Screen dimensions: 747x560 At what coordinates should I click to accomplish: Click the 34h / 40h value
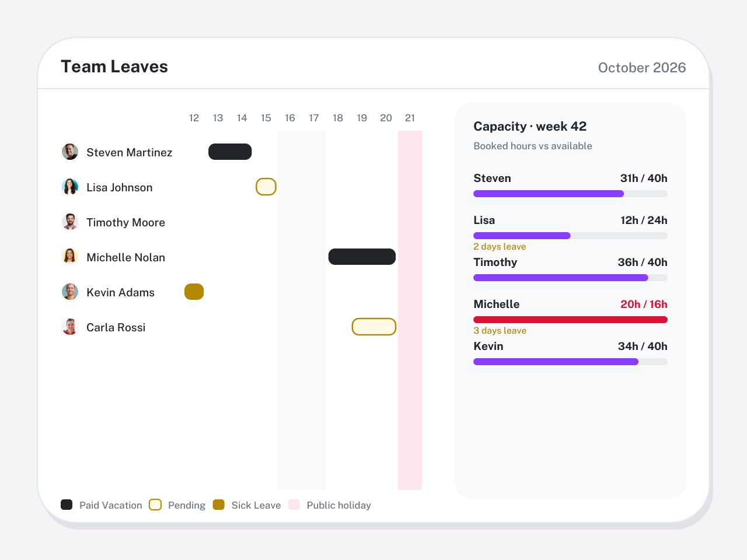(x=643, y=346)
